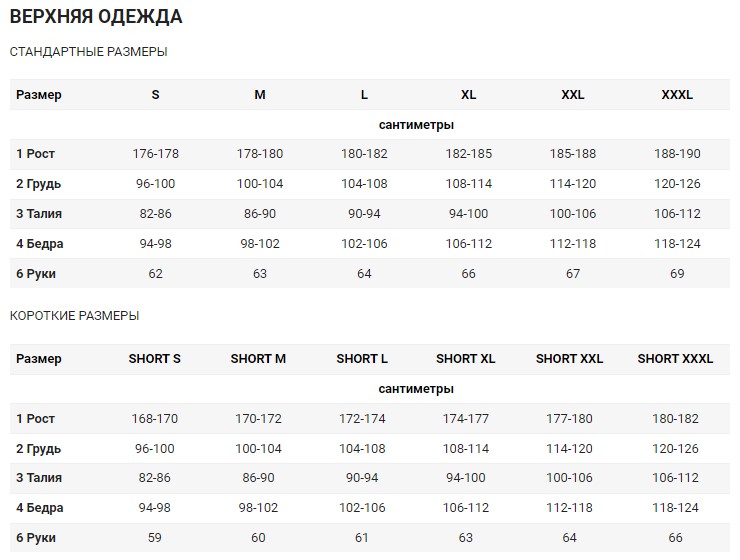Click hips value 106-112 under SHORT XL

(466, 508)
